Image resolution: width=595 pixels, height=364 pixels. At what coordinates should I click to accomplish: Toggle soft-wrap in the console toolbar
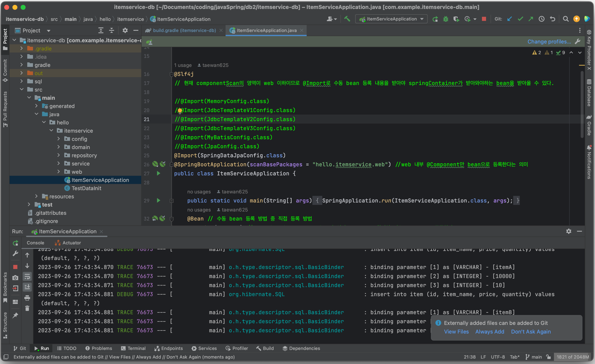click(27, 277)
